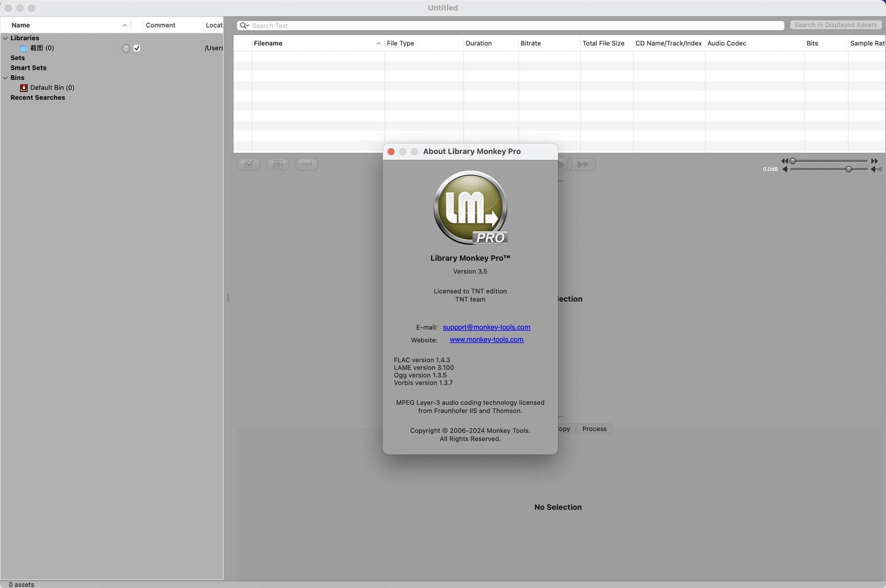
Task: Click the volume slider handle
Action: [x=849, y=169]
